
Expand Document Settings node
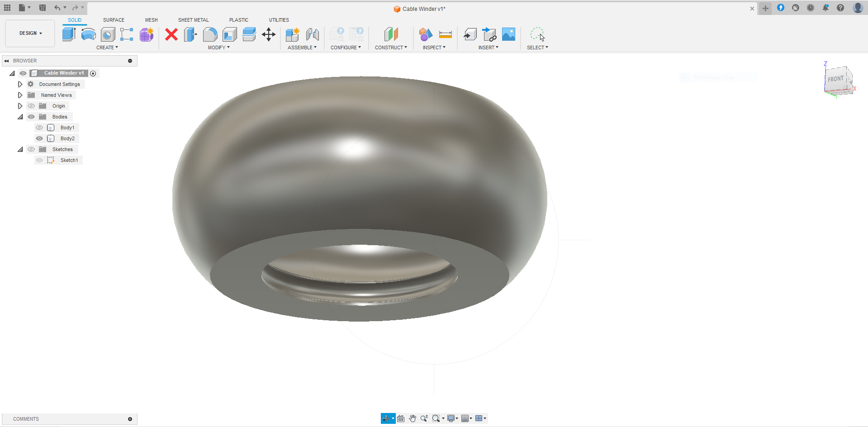pos(20,84)
